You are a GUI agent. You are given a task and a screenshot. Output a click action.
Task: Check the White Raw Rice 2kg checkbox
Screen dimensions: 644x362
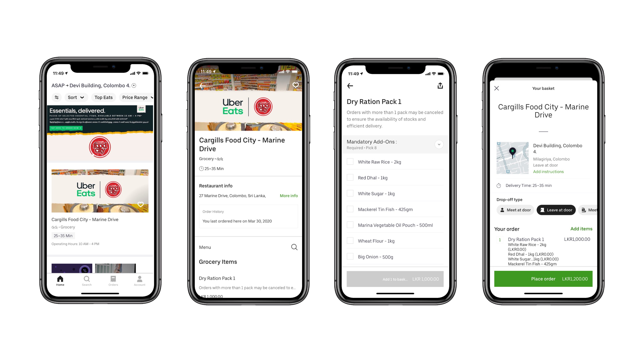click(x=350, y=162)
